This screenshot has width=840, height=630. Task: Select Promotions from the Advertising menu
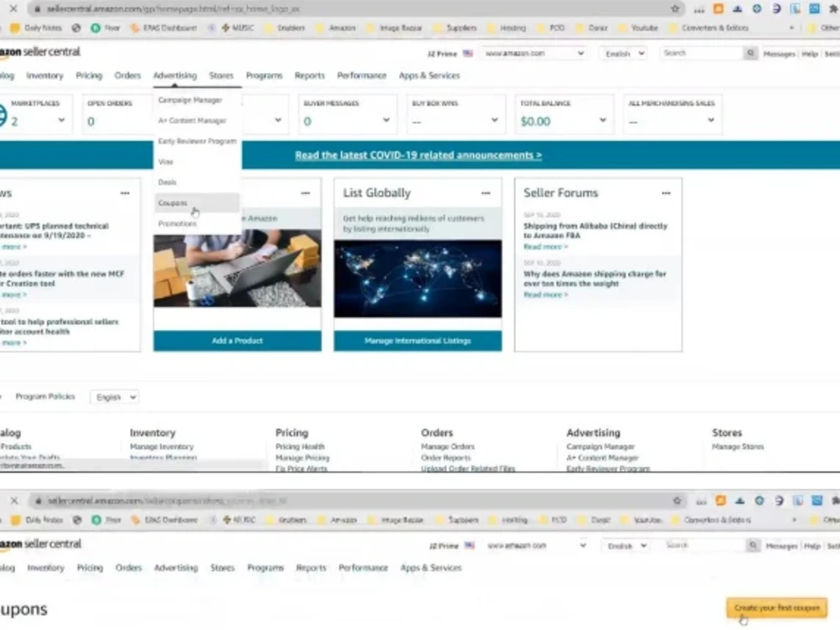pyautogui.click(x=177, y=223)
